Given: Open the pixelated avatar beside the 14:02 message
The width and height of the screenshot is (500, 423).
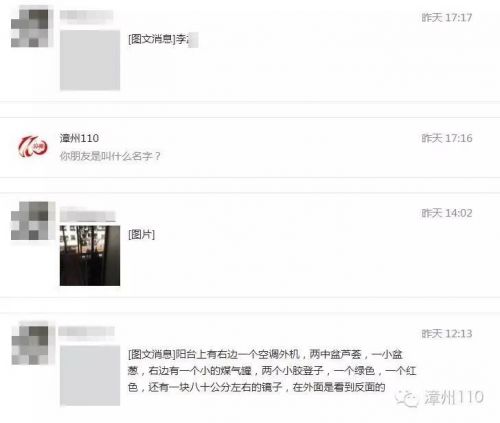Looking at the screenshot, I should pos(33,221).
